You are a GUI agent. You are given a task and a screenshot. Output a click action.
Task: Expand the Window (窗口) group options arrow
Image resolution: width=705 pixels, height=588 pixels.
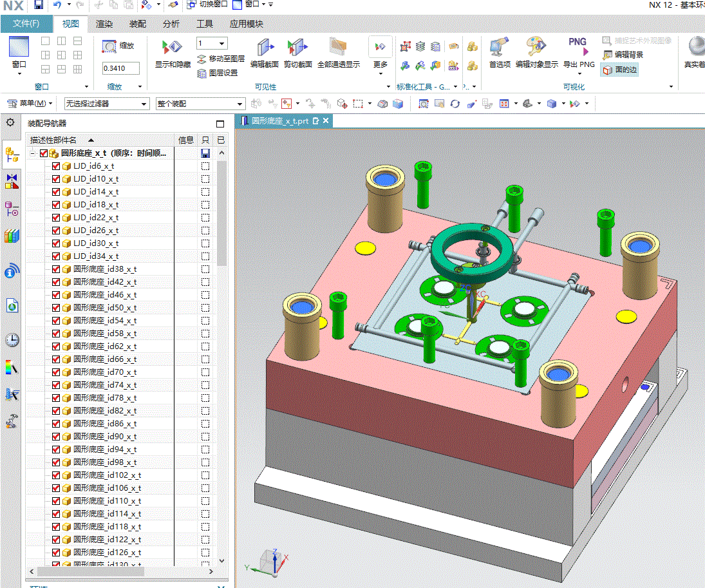point(87,87)
